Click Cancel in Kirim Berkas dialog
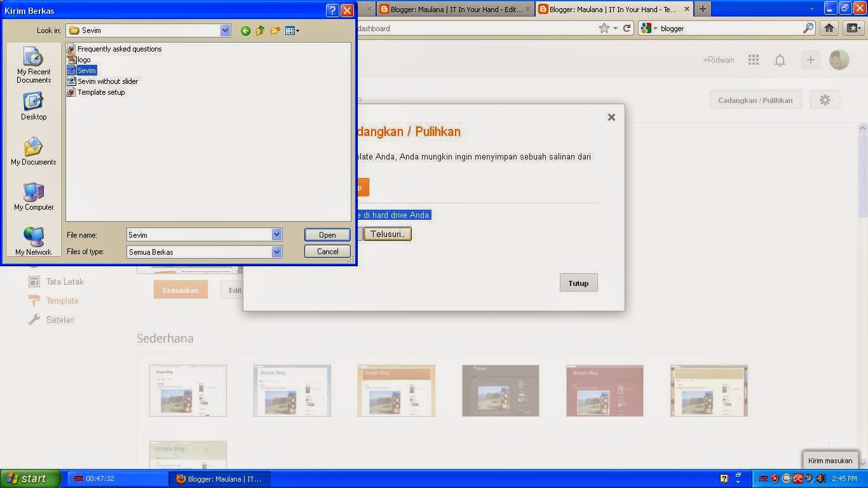 pos(327,252)
